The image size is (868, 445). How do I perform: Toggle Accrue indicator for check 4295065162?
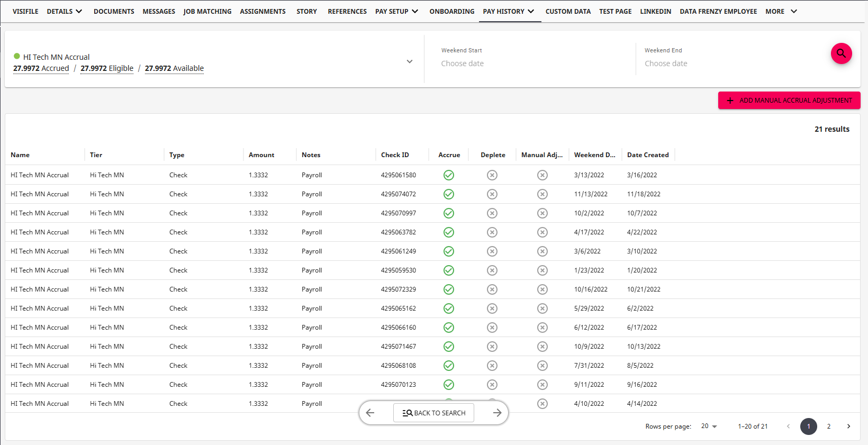449,308
